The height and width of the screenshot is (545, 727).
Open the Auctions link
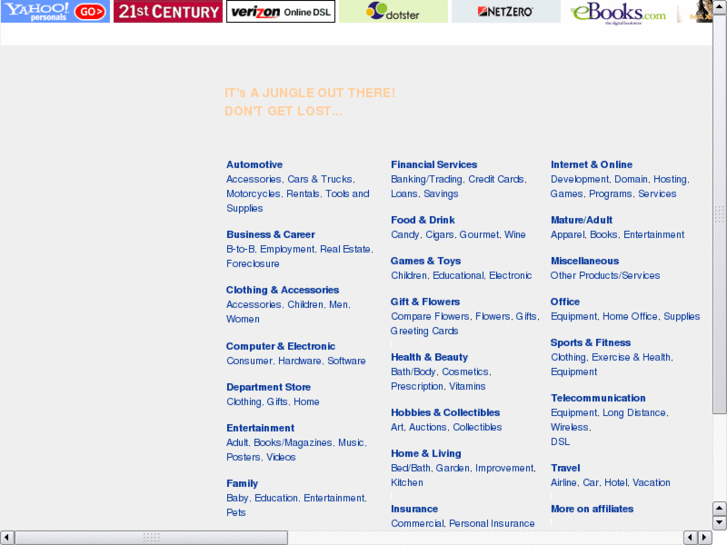point(427,427)
